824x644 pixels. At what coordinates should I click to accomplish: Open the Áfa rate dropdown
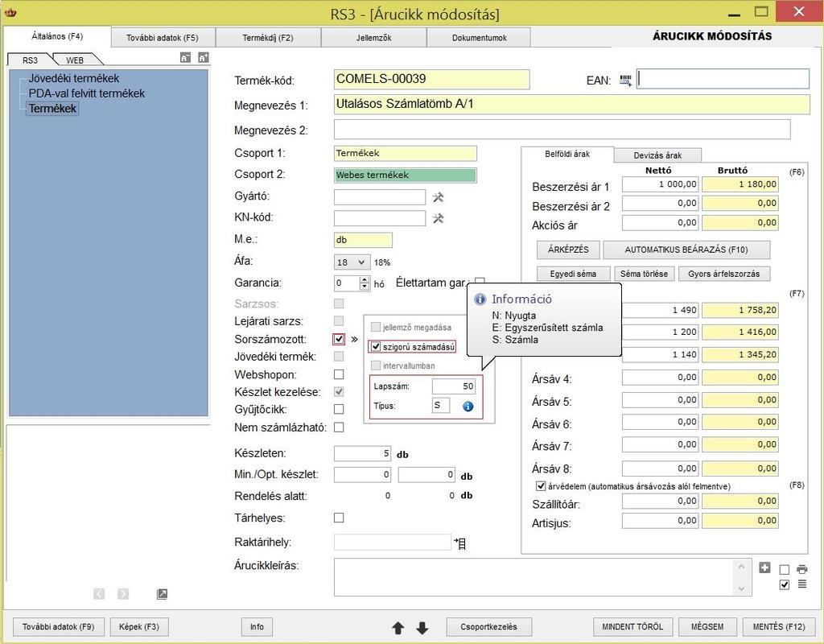352,262
